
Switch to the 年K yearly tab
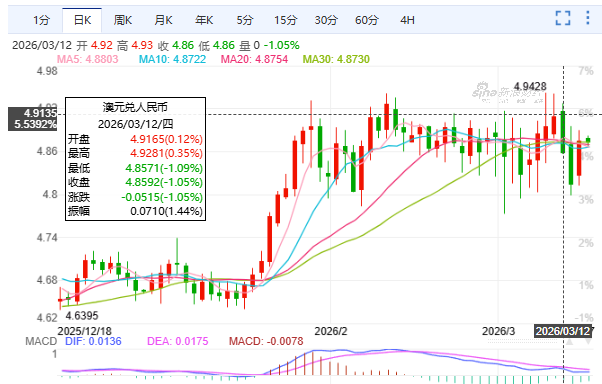click(204, 20)
